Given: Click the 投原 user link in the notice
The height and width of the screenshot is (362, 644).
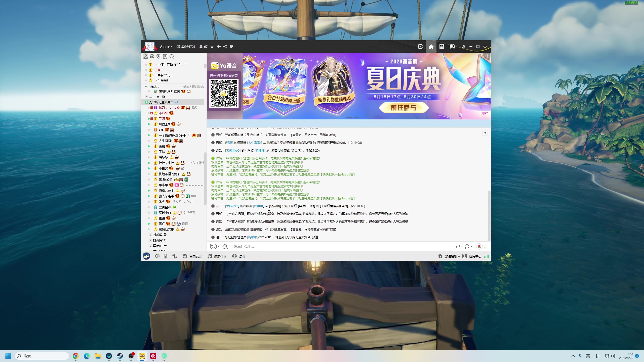Looking at the screenshot, I should 229,143.
